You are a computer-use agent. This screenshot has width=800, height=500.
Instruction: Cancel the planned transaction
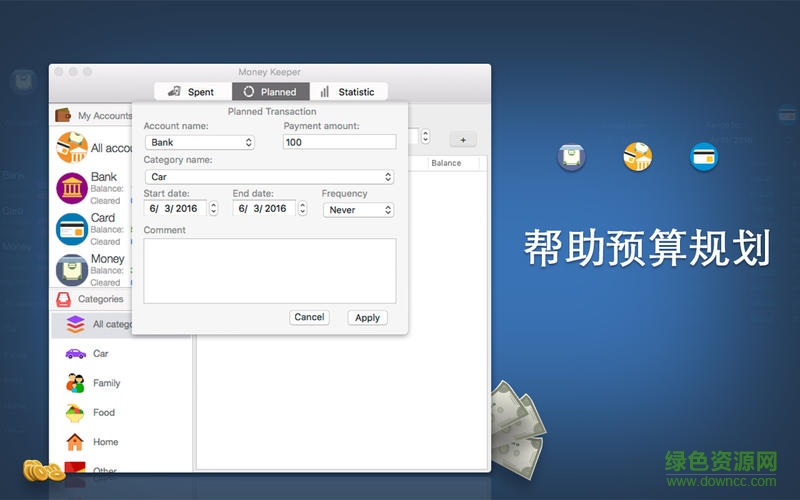point(309,317)
